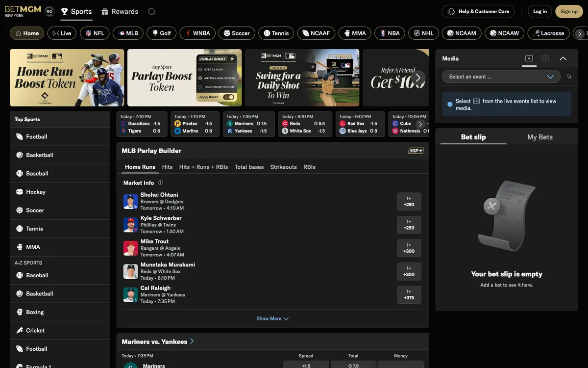The width and height of the screenshot is (588, 368).
Task: Switch to the RBIs tab
Action: tap(309, 167)
